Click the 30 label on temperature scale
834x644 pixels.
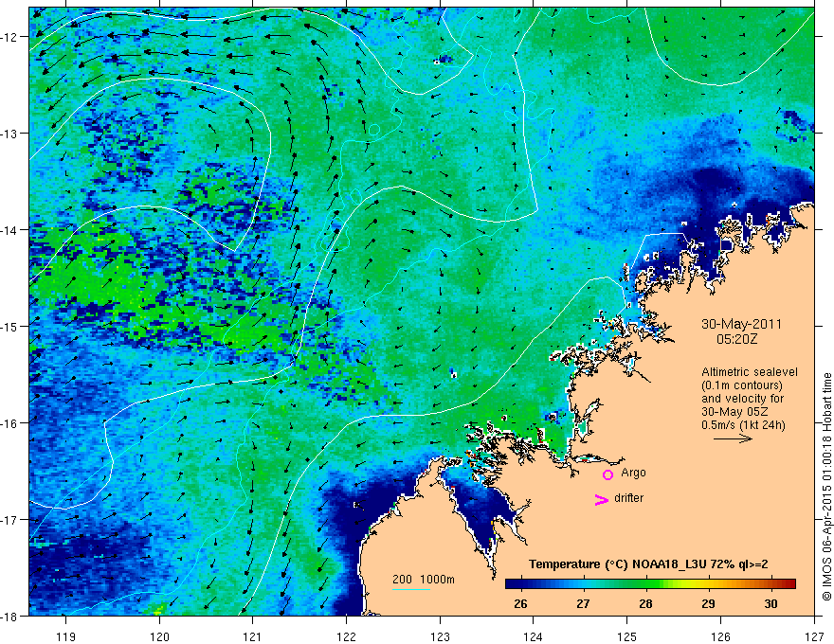click(x=771, y=604)
